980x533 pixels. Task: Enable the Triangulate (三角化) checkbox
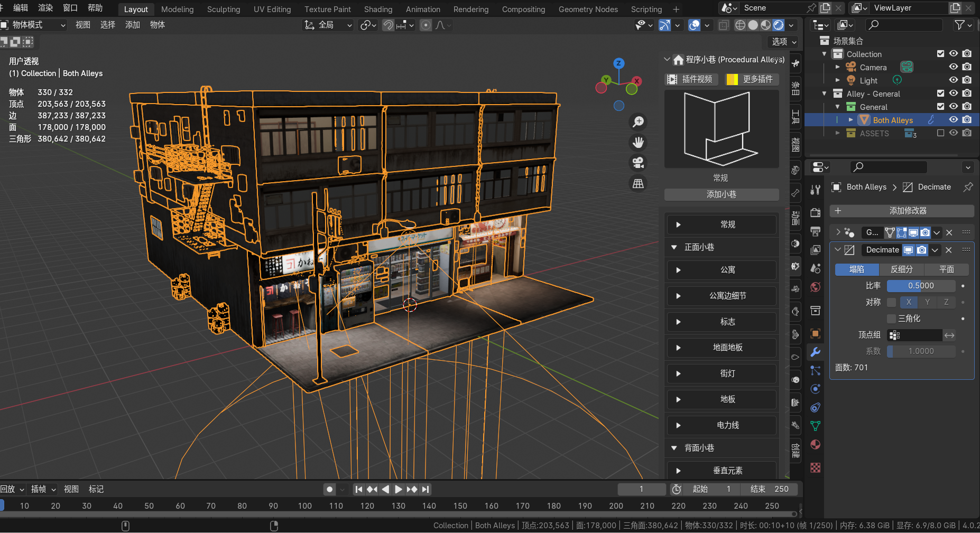[x=892, y=319]
